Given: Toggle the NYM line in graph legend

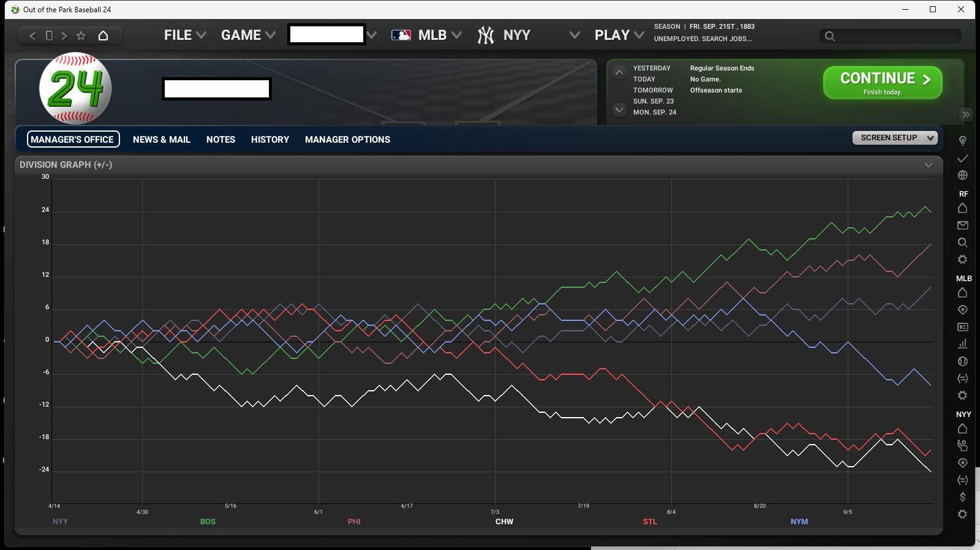Looking at the screenshot, I should tap(799, 522).
